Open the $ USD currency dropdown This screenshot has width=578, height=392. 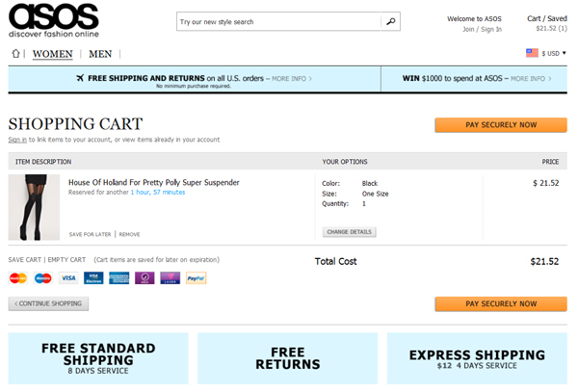(x=555, y=53)
